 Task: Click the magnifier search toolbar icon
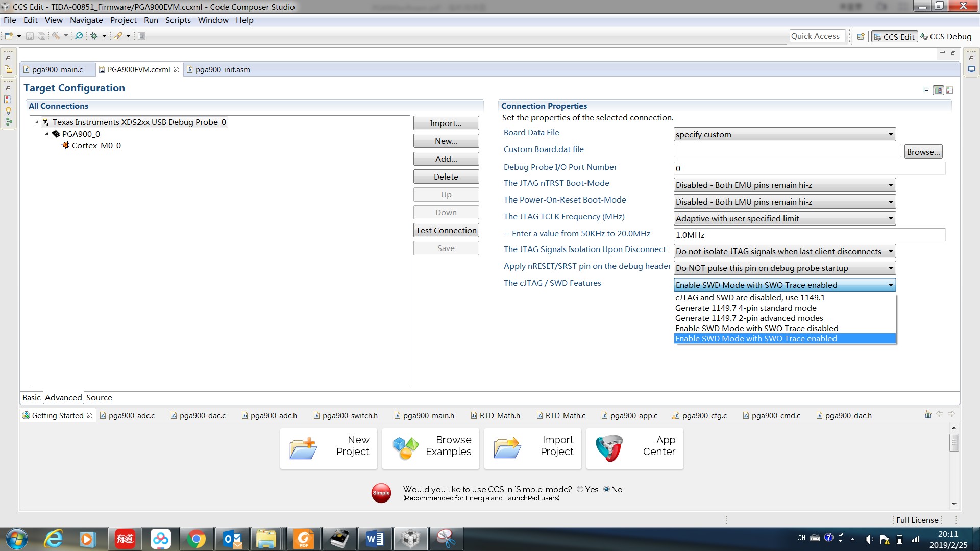[79, 36]
